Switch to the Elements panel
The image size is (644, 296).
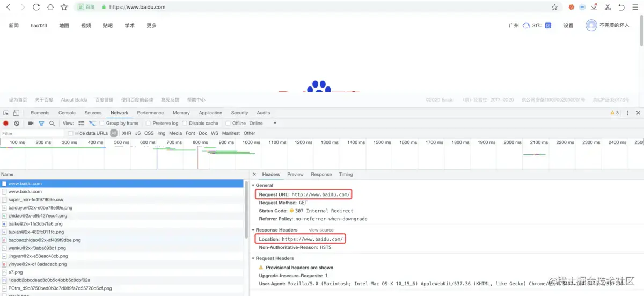tap(40, 113)
